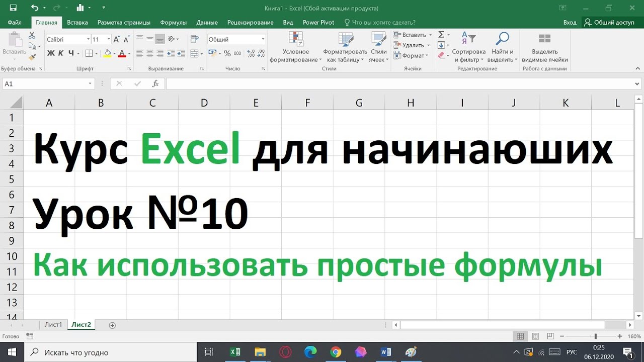This screenshot has height=362, width=644.
Task: Switch to Разметка страницы tab
Action: [124, 23]
